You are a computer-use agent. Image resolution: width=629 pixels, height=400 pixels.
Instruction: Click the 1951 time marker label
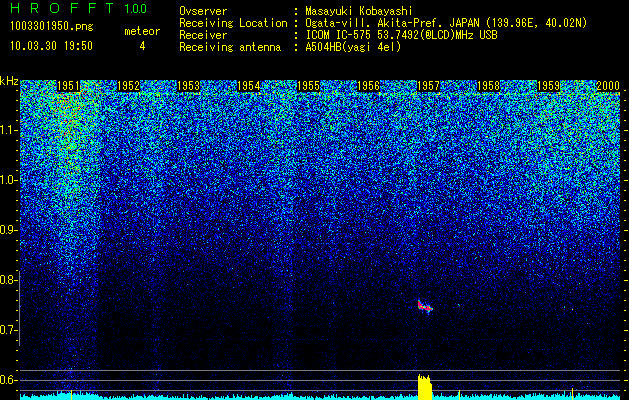click(69, 86)
